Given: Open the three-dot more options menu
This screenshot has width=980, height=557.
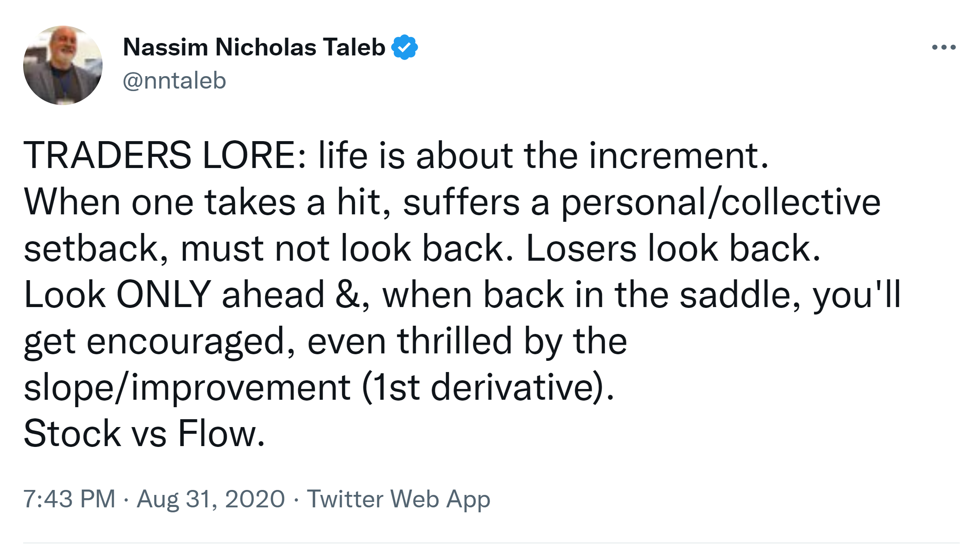Looking at the screenshot, I should (944, 47).
